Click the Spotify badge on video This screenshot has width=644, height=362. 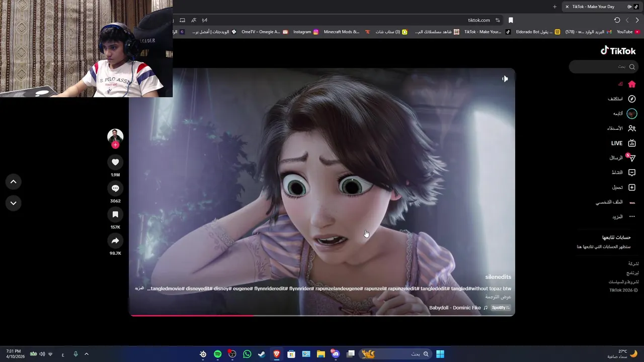coord(501,308)
